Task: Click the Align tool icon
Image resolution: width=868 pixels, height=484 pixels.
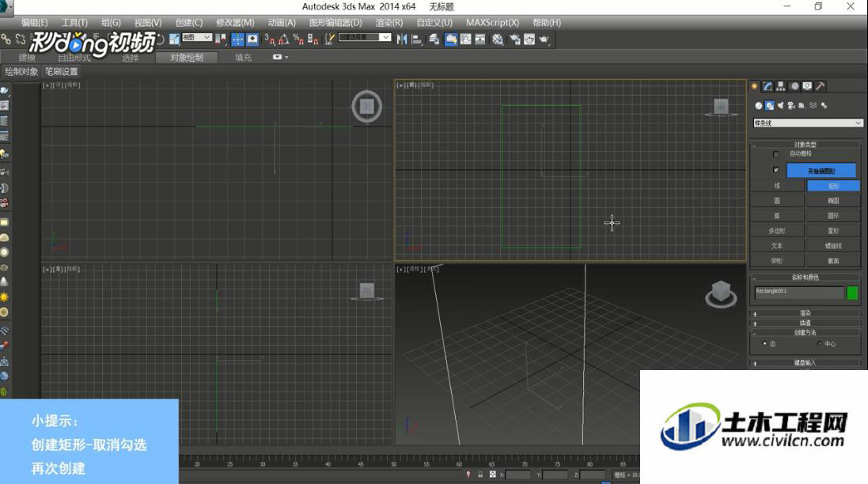Action: (x=416, y=39)
